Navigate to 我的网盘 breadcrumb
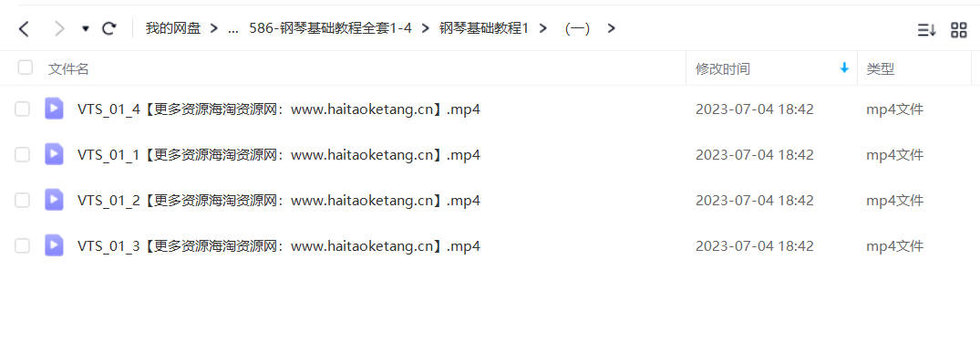The width and height of the screenshot is (980, 364). click(x=173, y=28)
